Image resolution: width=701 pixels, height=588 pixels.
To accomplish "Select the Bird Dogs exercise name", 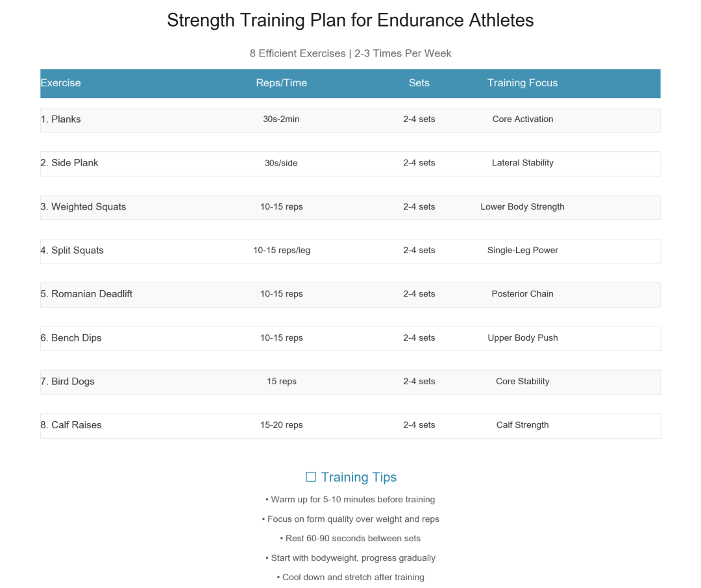I will 68,382.
